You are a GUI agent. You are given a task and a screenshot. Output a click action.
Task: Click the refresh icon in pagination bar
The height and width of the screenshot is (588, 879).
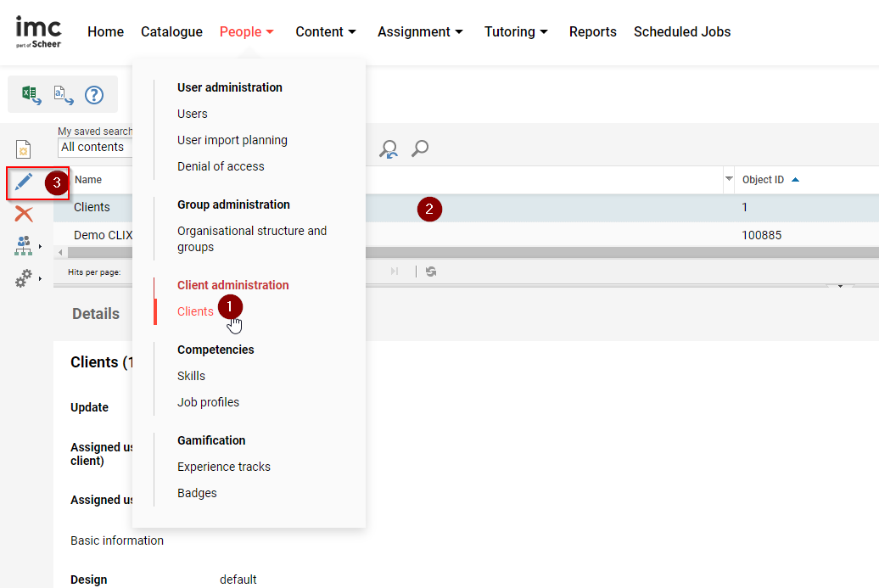tap(431, 272)
